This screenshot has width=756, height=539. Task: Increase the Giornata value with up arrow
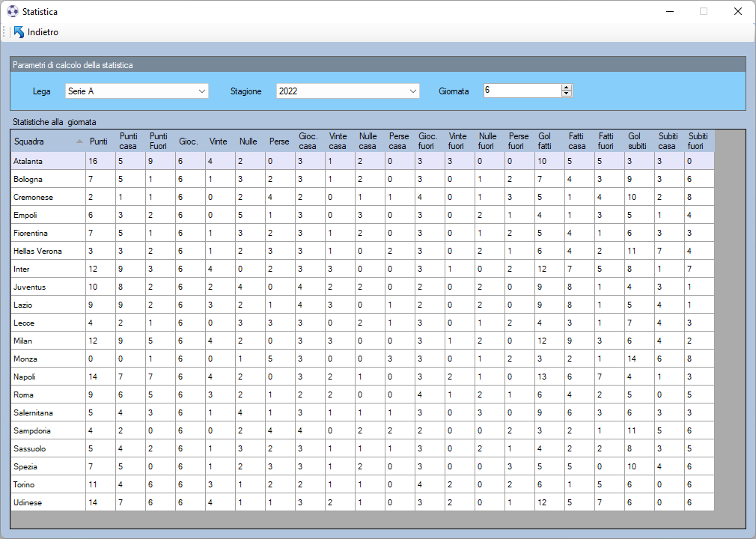tap(567, 88)
